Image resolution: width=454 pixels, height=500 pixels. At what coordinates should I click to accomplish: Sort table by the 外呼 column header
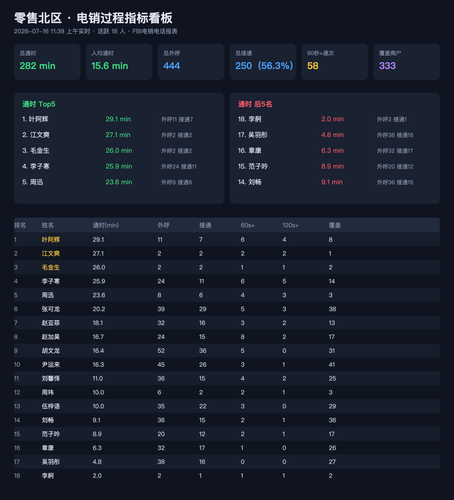click(163, 225)
